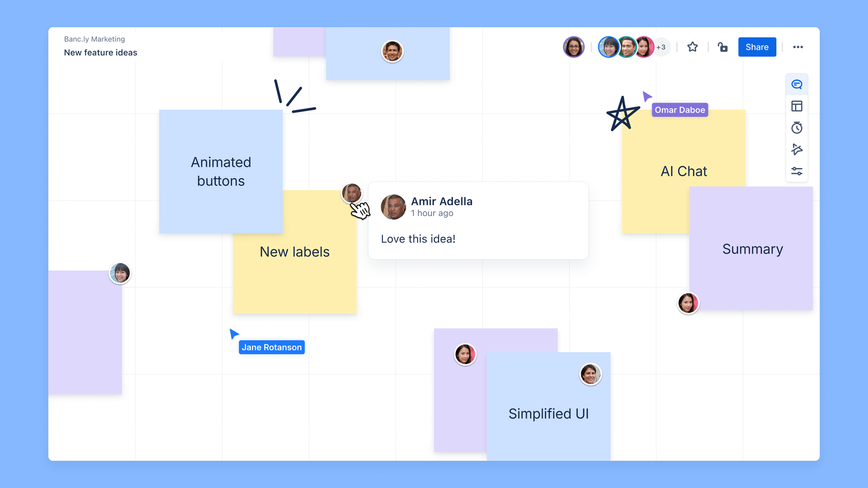Screen dimensions: 868x488
Task: Click the lock or permissions icon
Action: pos(723,47)
